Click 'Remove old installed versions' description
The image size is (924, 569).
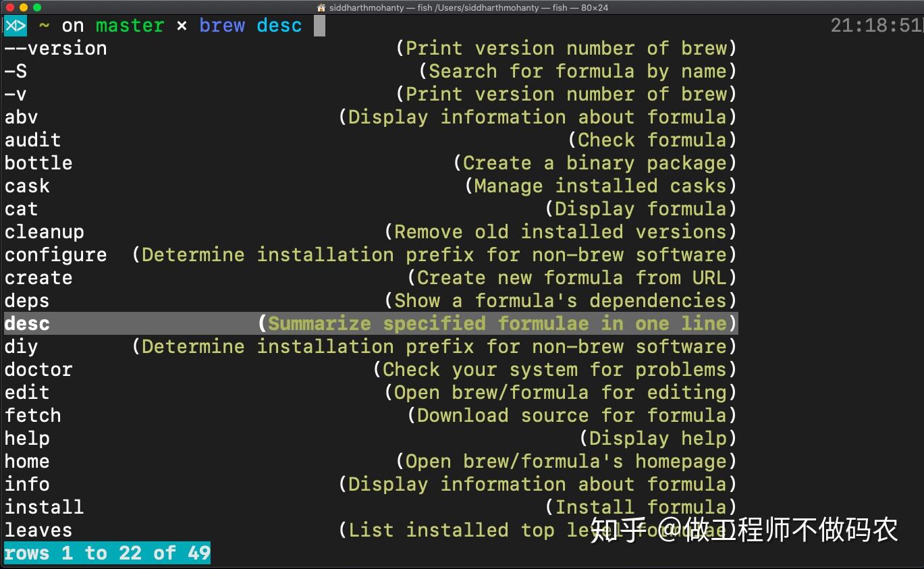click(x=561, y=232)
